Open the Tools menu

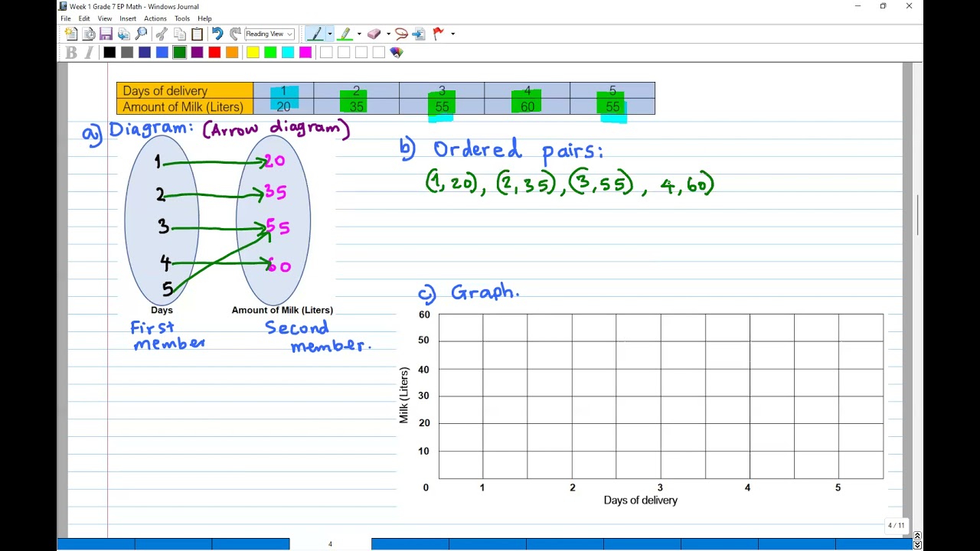point(182,18)
